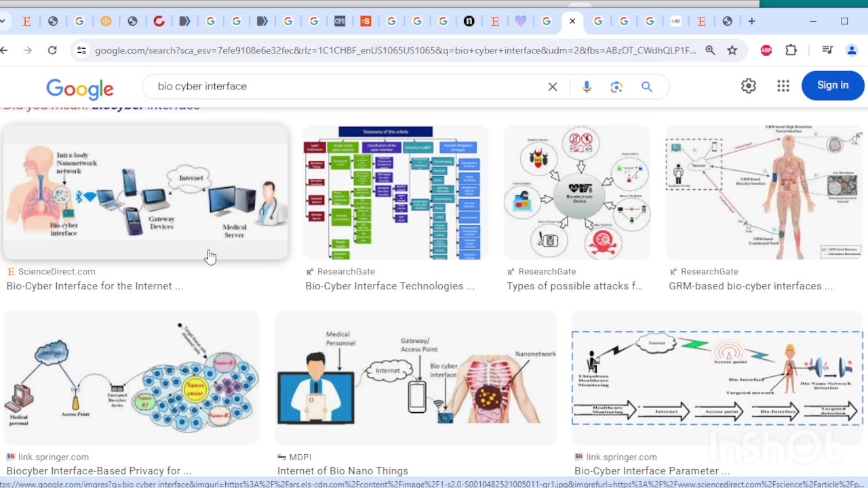Open 'Bio-Cyber Interface Parameter ...' result

click(652, 470)
